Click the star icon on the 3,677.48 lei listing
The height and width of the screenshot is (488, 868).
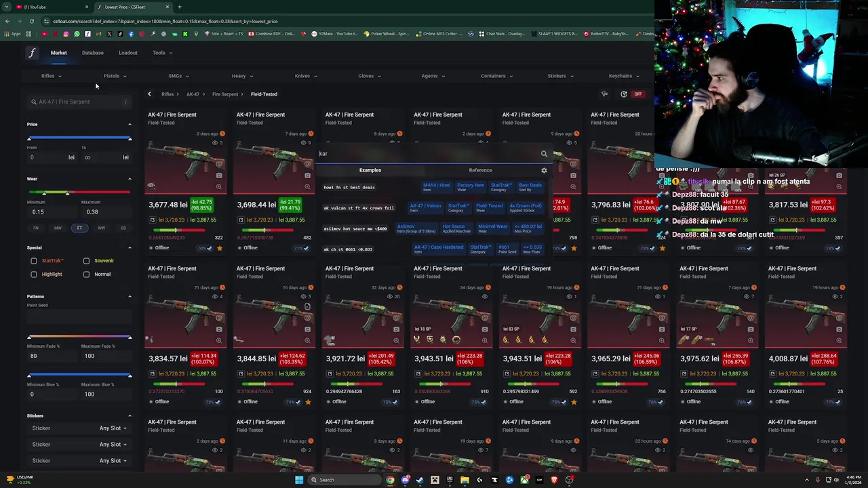219,248
